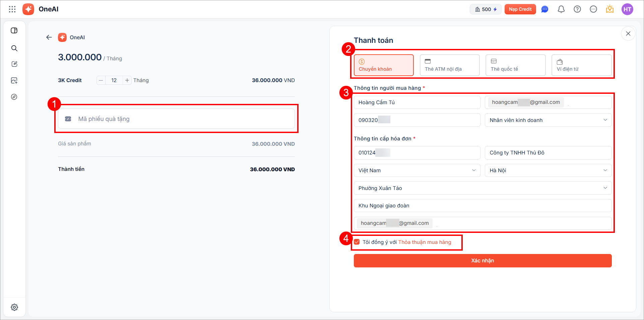Open settings gear in sidebar
The image size is (644, 320).
pos(14,307)
